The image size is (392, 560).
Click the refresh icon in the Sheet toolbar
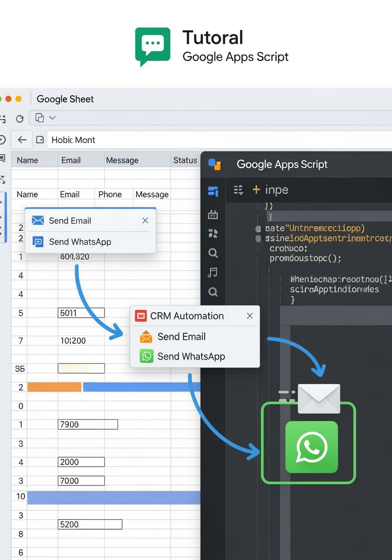[20, 118]
